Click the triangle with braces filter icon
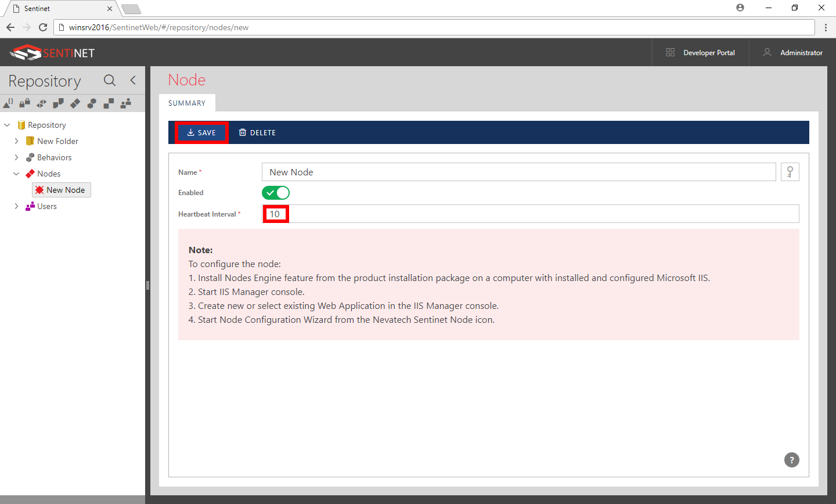This screenshot has height=504, width=836. coord(8,103)
